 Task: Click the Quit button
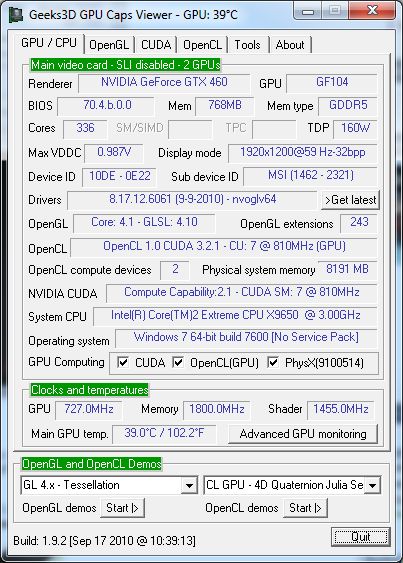tap(361, 537)
